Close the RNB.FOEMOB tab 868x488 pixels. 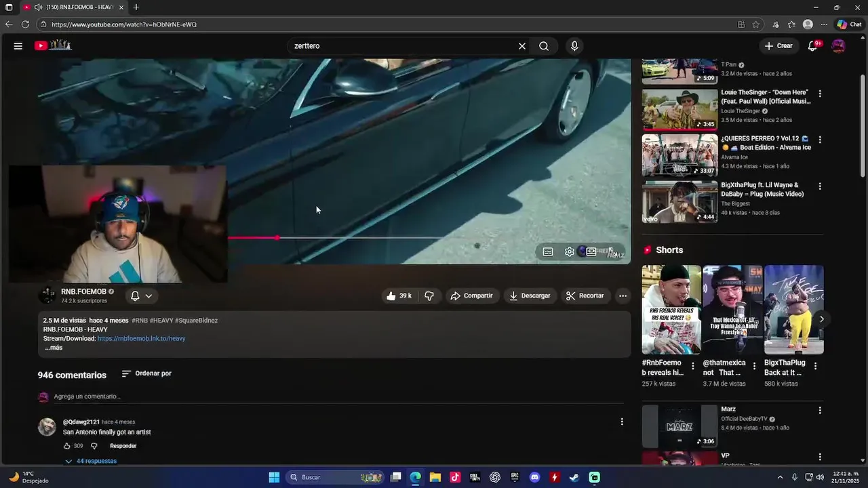click(x=121, y=7)
